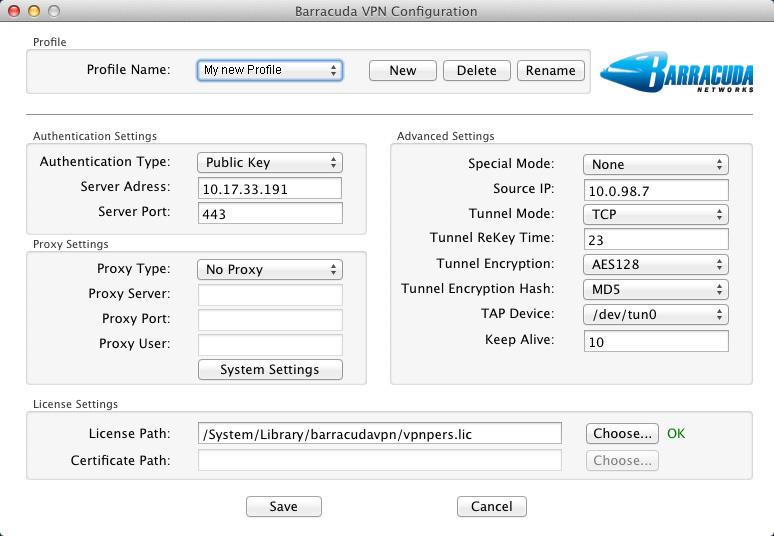774x536 pixels.
Task: Click Choose... next to Certificate Path
Action: (622, 460)
